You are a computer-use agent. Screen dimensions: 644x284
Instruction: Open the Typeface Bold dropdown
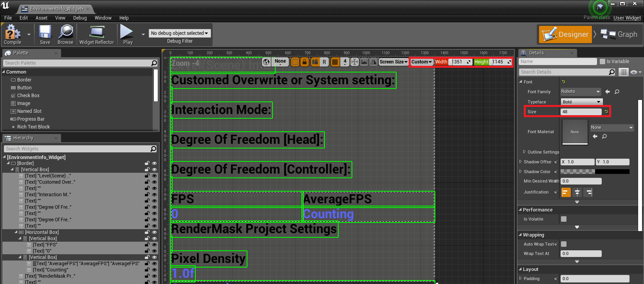click(x=581, y=102)
